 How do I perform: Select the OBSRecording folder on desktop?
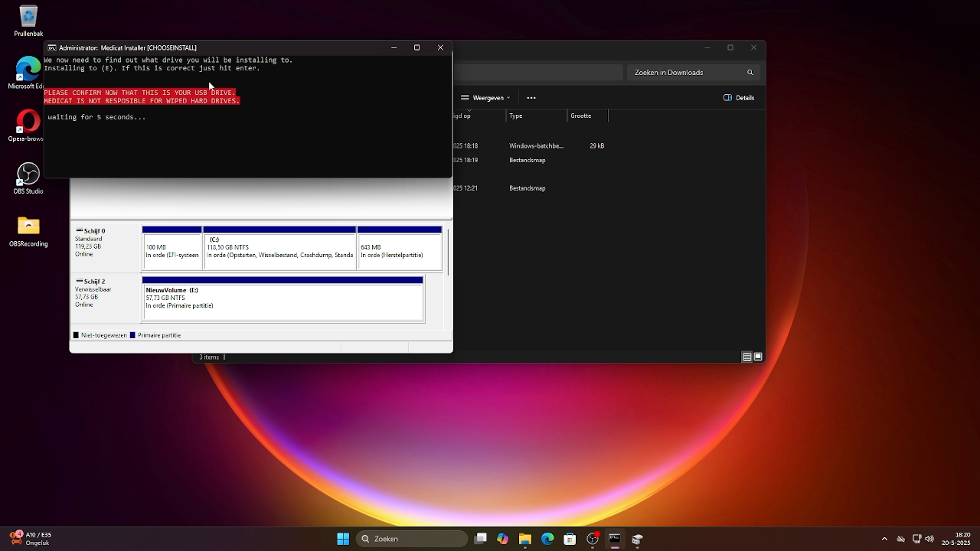(28, 232)
